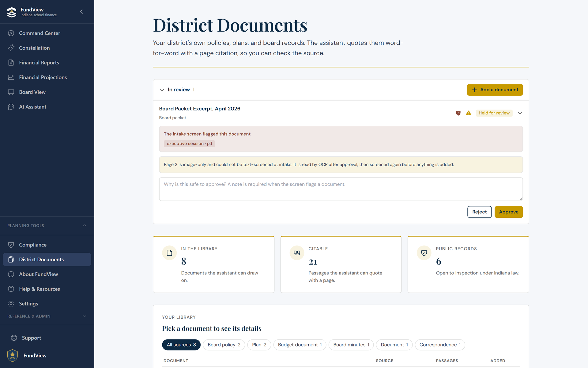Approve the Board Packet Excerpt

pos(509,212)
